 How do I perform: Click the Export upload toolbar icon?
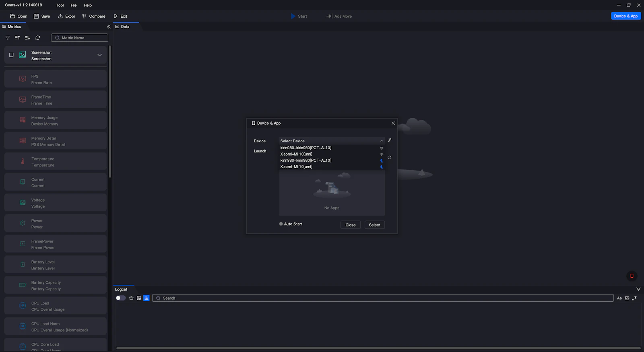(60, 16)
